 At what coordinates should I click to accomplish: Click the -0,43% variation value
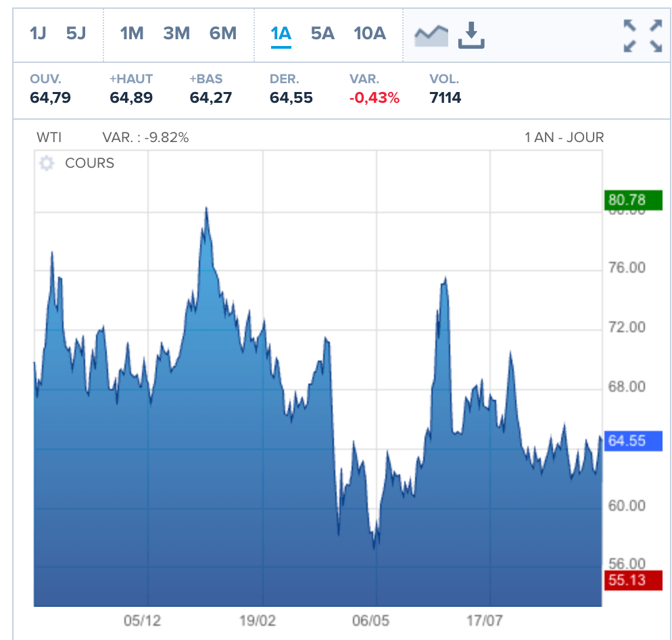coord(375,98)
